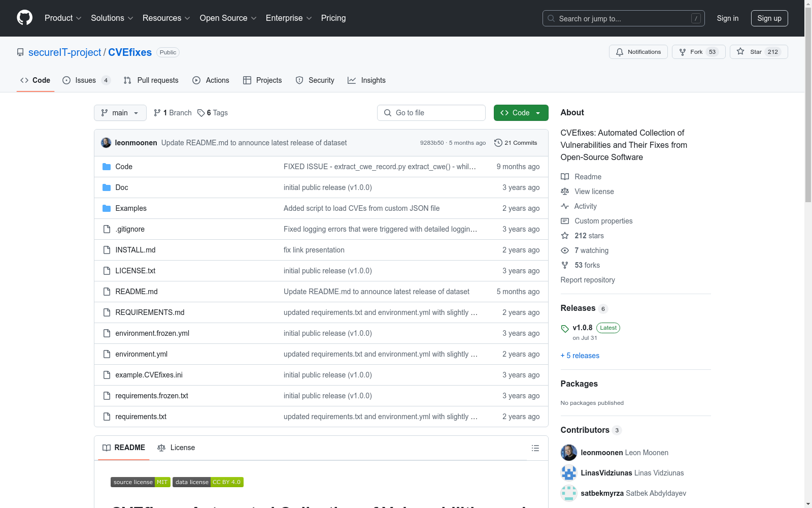
Task: Click the 53 forks icon in About
Action: point(565,265)
